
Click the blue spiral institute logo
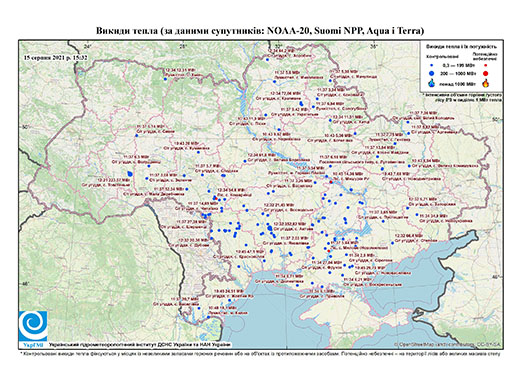point(33,325)
